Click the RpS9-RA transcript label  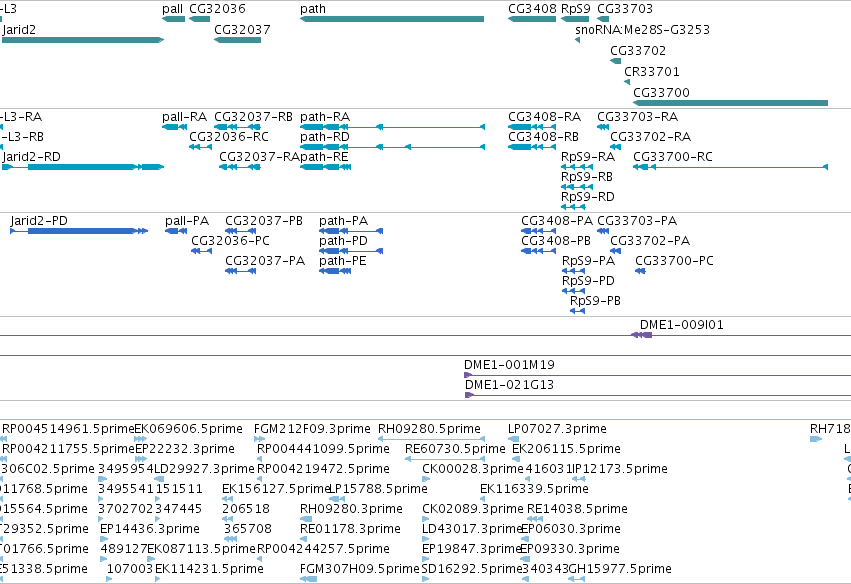588,157
